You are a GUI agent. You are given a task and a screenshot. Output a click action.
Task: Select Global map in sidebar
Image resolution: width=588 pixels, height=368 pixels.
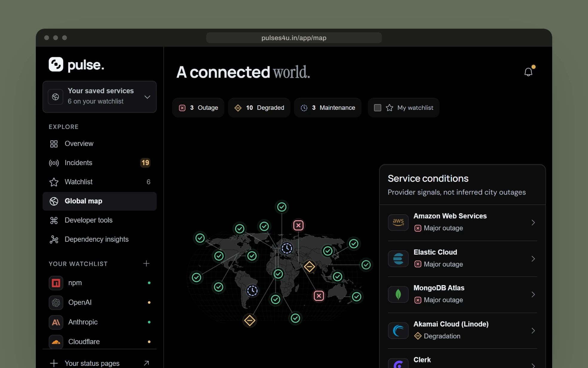point(99,201)
